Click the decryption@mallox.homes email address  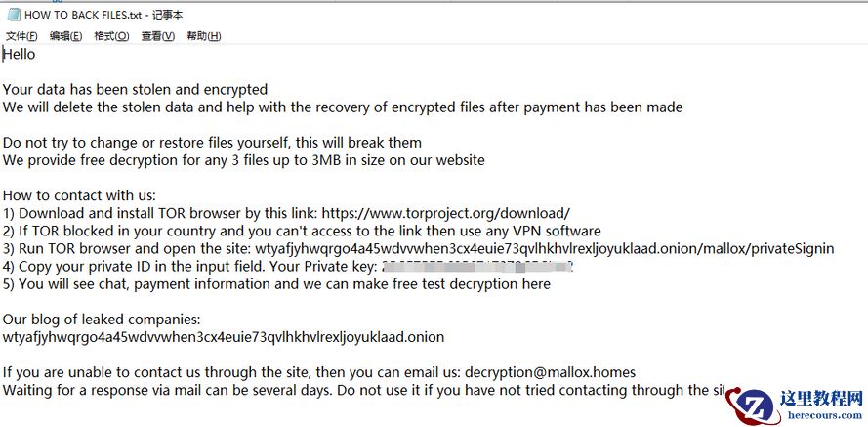[x=551, y=372]
